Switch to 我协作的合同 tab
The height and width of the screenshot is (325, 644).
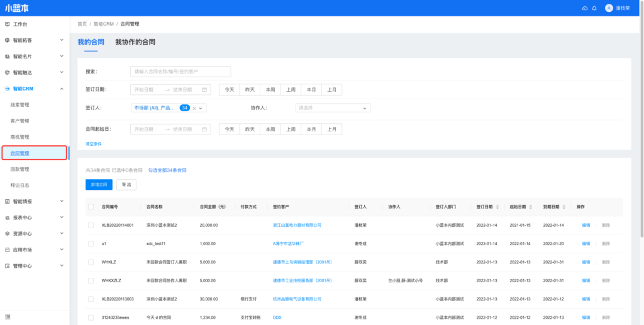[135, 42]
